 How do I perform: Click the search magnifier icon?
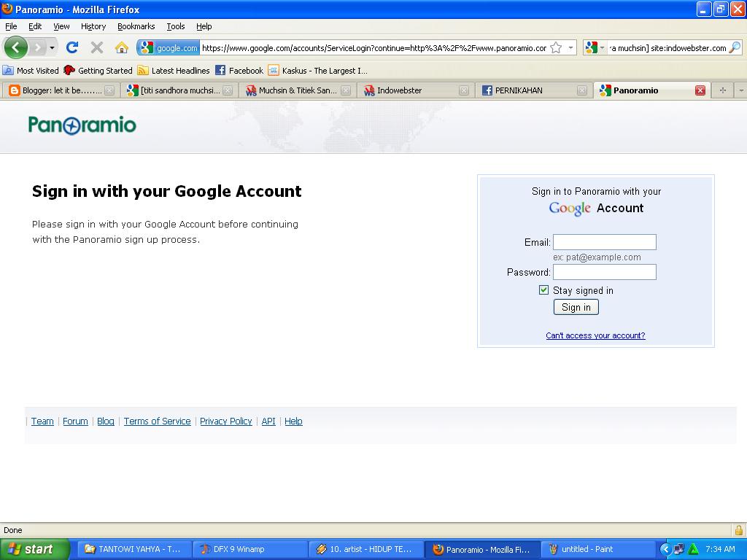coord(735,47)
